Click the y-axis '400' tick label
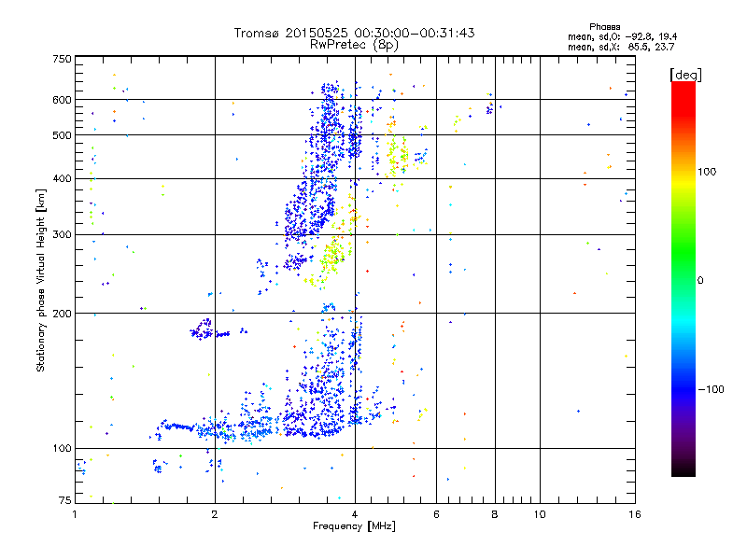Screen dimensions: 747x560 click(63, 179)
